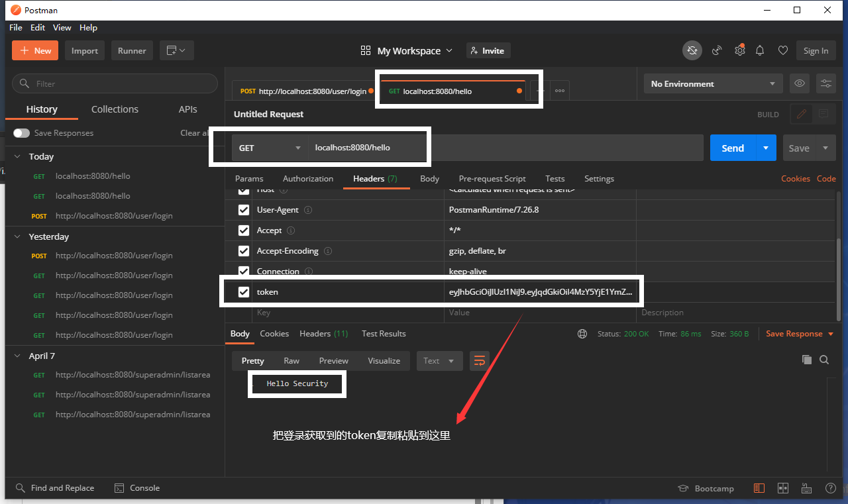Open the tab options three-dots icon
This screenshot has width=848, height=504.
(x=560, y=91)
